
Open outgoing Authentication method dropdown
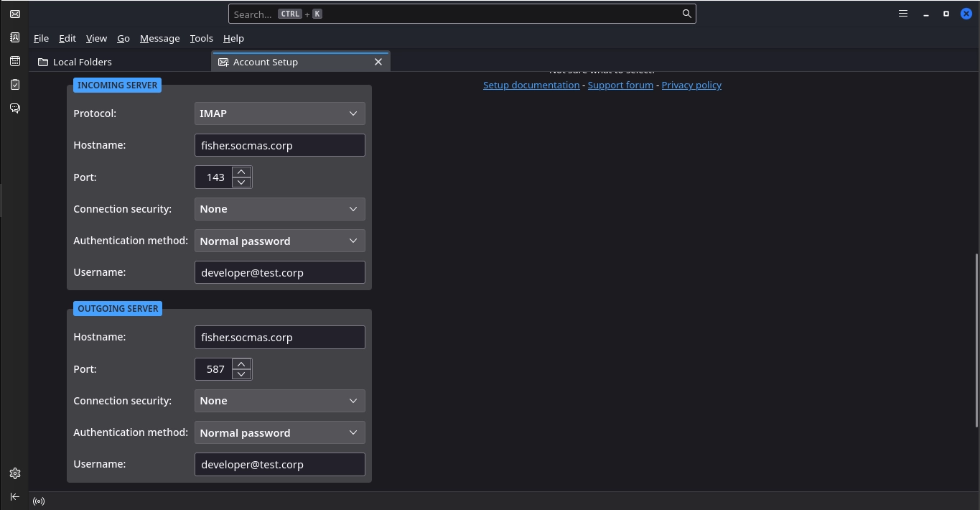pyautogui.click(x=279, y=432)
